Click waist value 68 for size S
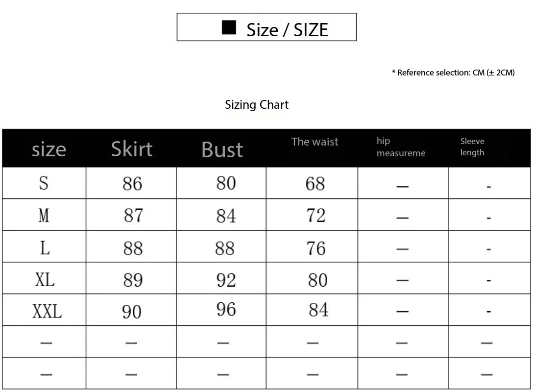 [x=315, y=184]
